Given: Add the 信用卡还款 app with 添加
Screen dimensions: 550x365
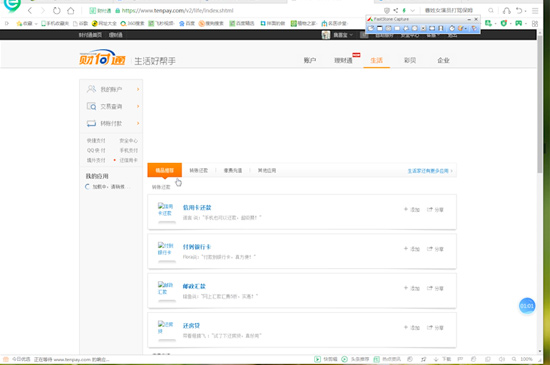Looking at the screenshot, I should pyautogui.click(x=412, y=209).
